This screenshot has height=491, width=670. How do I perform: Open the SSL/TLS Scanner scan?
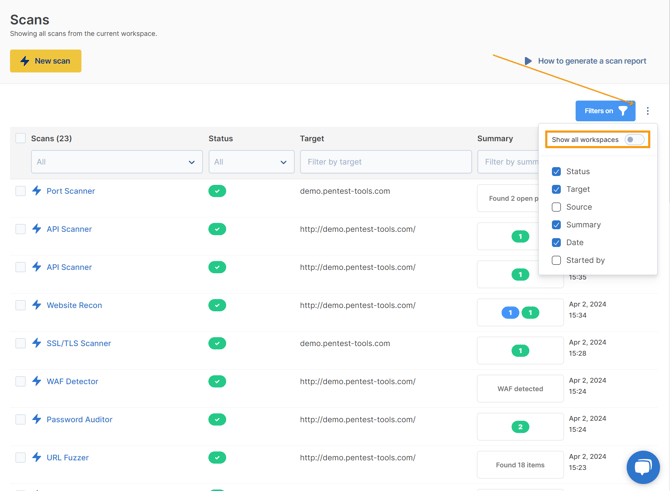(79, 343)
